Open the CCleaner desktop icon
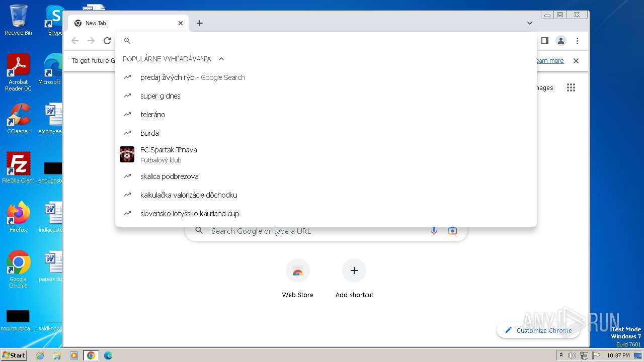Screen dimensions: 644x362 [x=18, y=119]
